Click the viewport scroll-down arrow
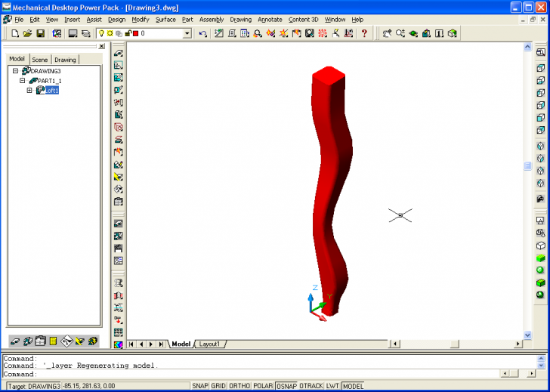The width and height of the screenshot is (550, 392). pyautogui.click(x=527, y=335)
